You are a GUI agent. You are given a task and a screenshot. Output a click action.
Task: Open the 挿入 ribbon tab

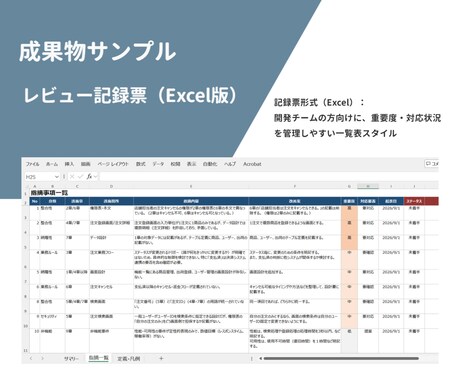(69, 164)
